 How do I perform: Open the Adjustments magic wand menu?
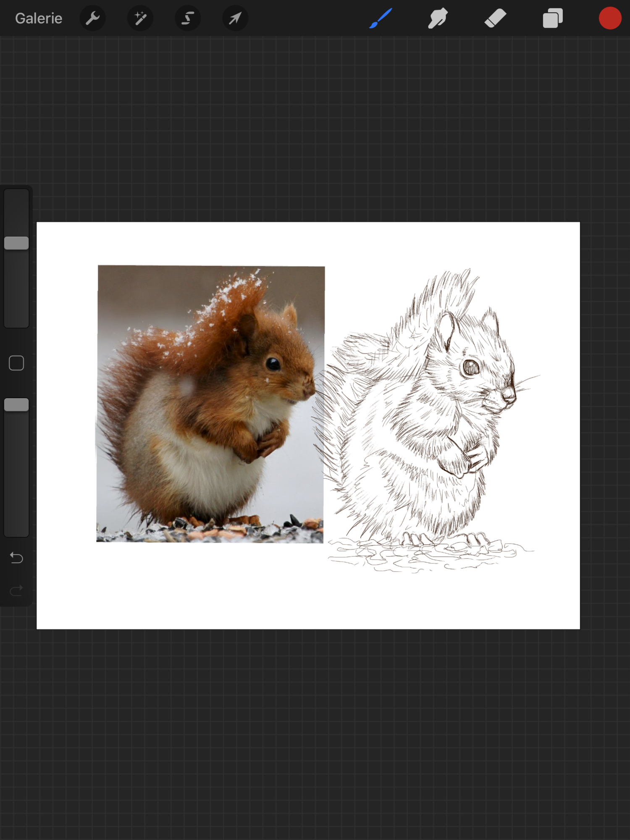pos(140,18)
